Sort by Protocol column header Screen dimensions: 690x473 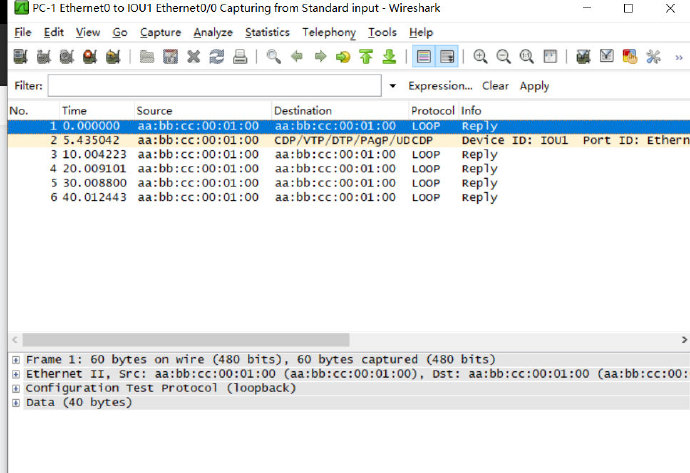click(433, 111)
